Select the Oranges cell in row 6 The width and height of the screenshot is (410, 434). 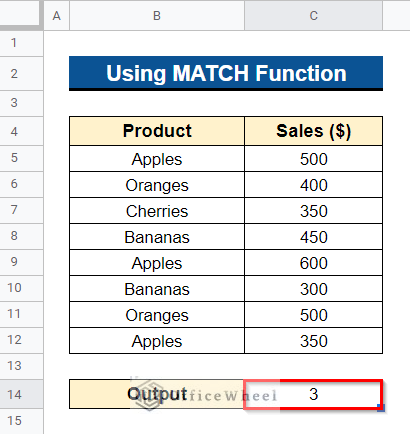[157, 185]
